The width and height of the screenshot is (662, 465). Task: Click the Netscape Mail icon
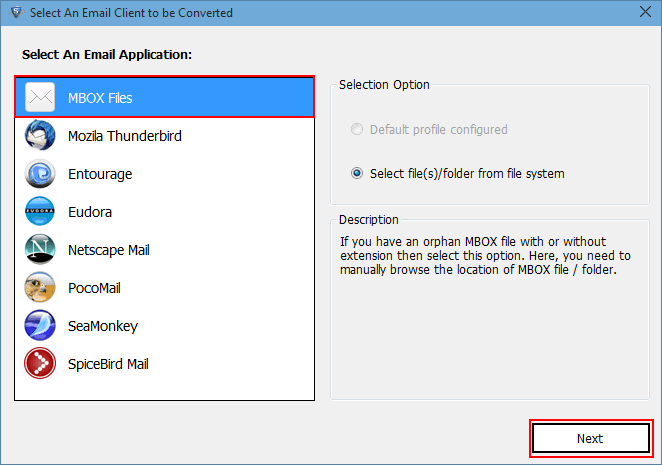coord(40,250)
